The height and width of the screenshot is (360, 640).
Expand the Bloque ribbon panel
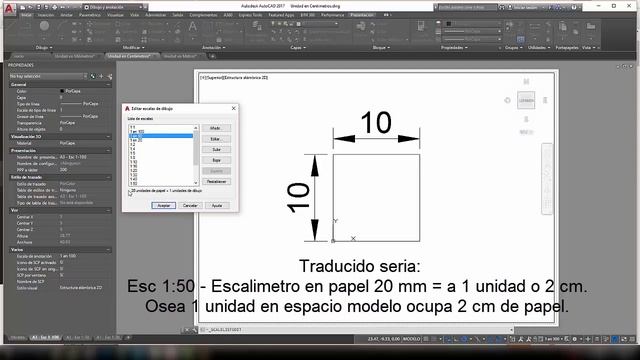click(380, 48)
